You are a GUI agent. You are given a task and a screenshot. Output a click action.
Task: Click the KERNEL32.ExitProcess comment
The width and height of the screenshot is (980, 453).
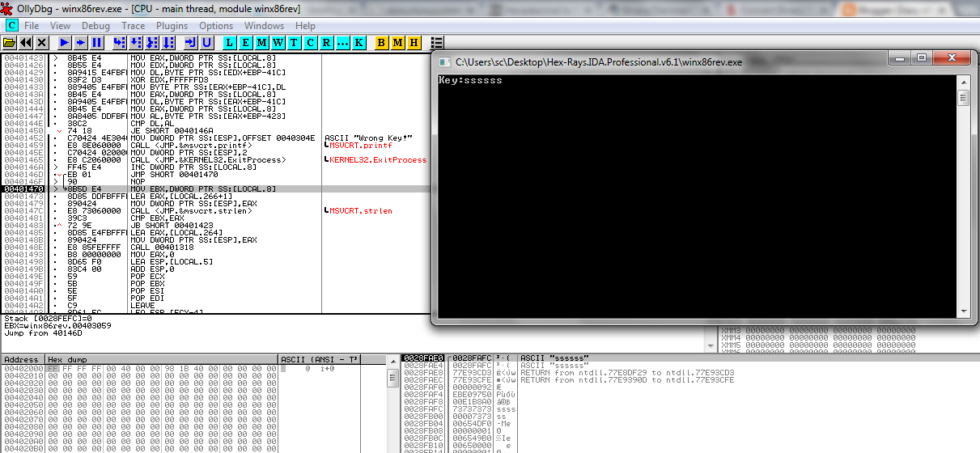[x=378, y=159]
